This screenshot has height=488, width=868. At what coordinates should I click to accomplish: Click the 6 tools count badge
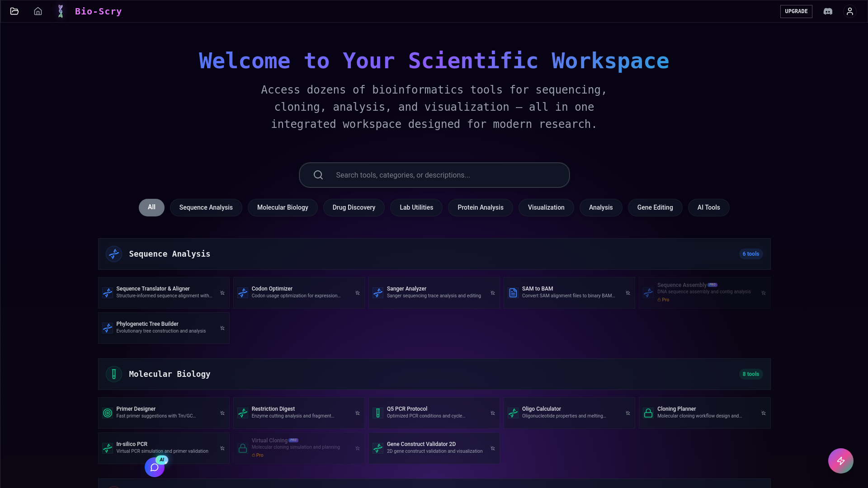(751, 254)
